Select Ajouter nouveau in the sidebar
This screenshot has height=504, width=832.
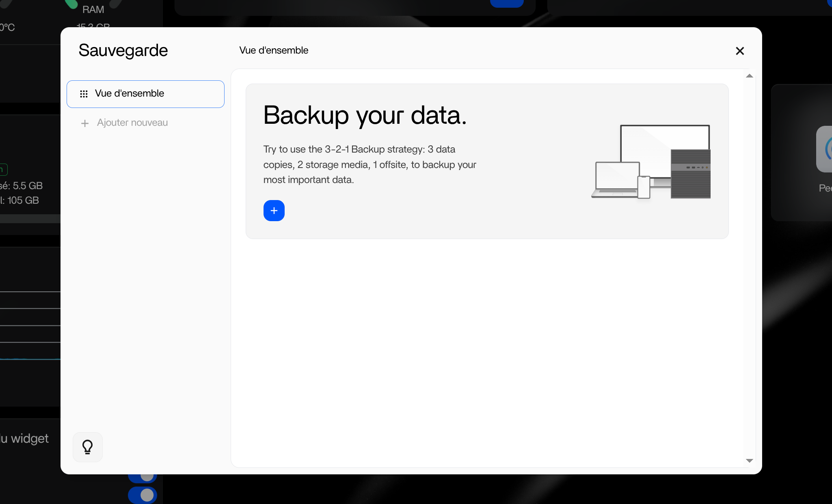[x=132, y=123]
